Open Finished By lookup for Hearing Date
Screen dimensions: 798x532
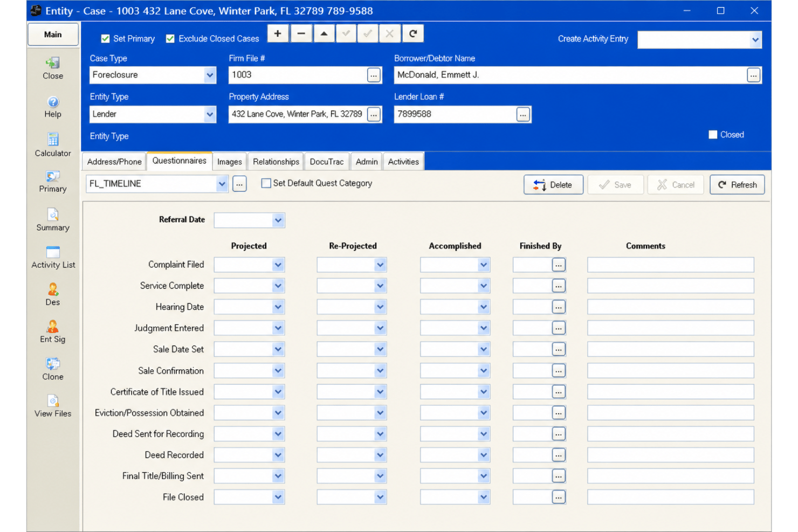tap(559, 307)
